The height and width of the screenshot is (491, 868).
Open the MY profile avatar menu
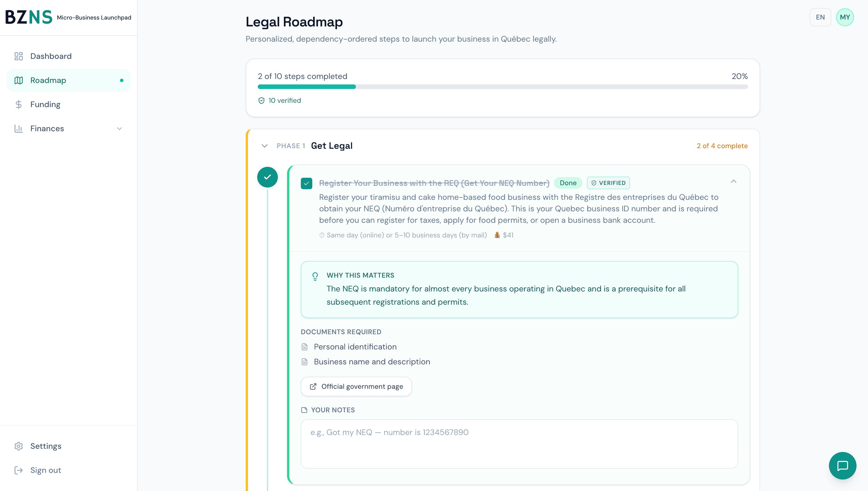click(845, 17)
